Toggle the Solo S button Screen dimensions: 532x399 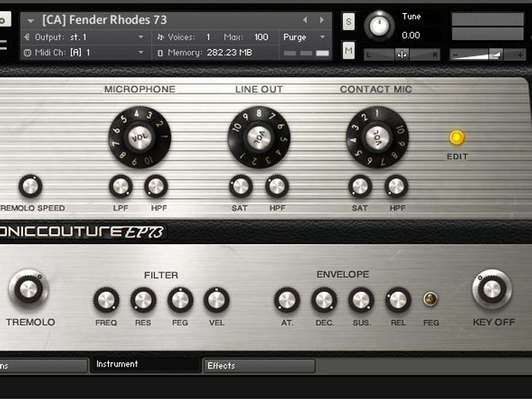(348, 22)
